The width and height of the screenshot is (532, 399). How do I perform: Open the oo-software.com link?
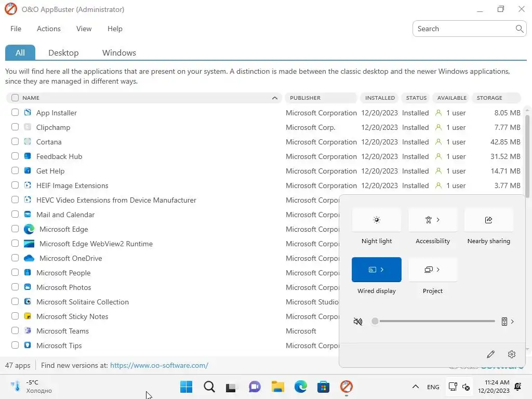pos(159,365)
